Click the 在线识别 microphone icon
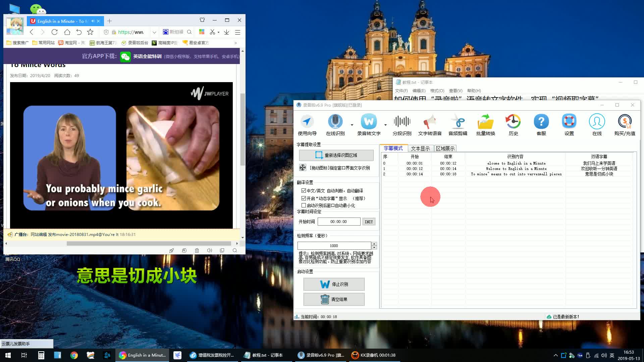This screenshot has height=362, width=644. pos(335,122)
